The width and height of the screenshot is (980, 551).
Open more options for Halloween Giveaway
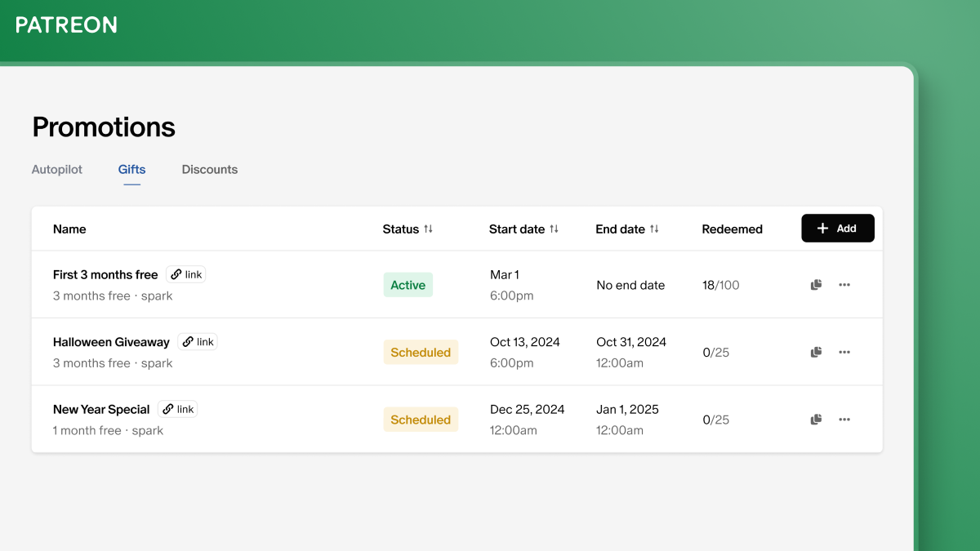844,352
